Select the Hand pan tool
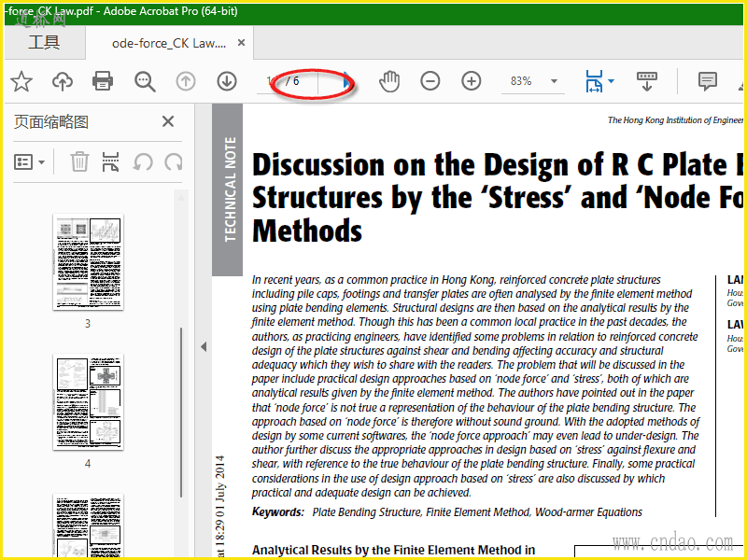 pos(388,82)
